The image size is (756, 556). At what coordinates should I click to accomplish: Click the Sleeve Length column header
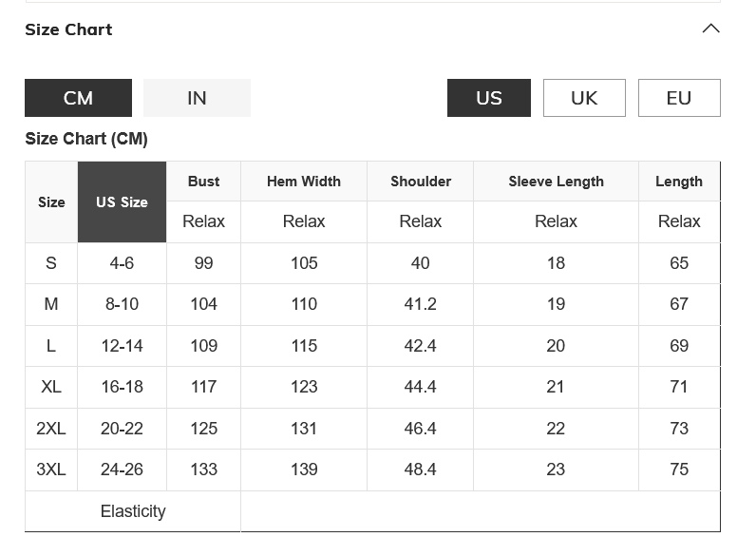(556, 182)
